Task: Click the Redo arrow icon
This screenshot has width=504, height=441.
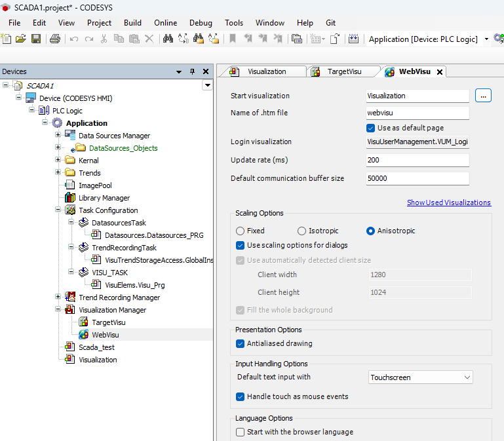Action: point(89,39)
